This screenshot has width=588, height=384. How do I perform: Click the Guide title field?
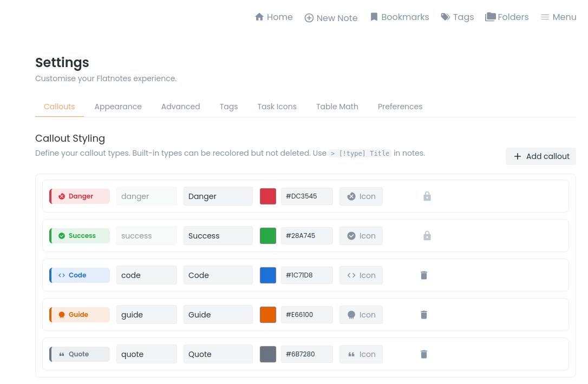tap(218, 315)
